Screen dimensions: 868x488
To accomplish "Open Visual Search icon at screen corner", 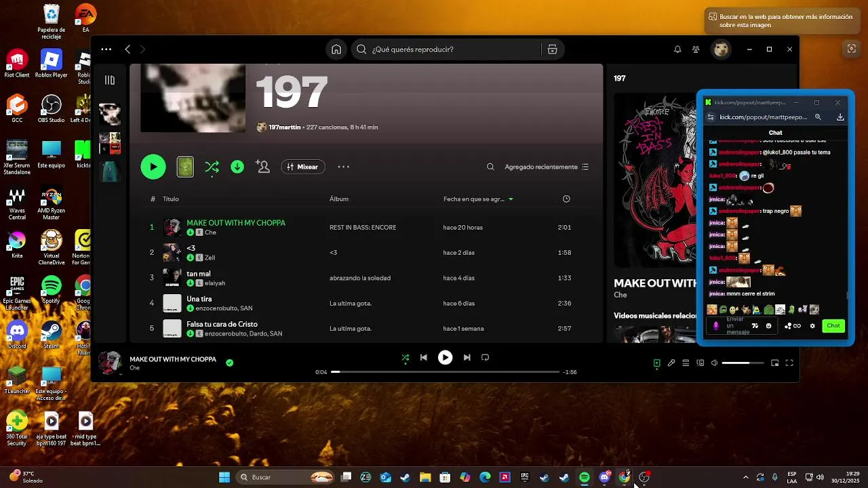I will [851, 49].
